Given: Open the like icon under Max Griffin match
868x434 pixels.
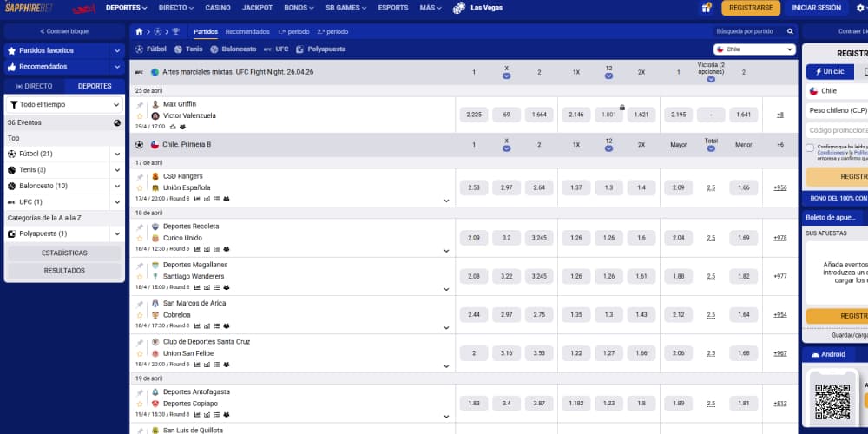Looking at the screenshot, I should (x=173, y=127).
